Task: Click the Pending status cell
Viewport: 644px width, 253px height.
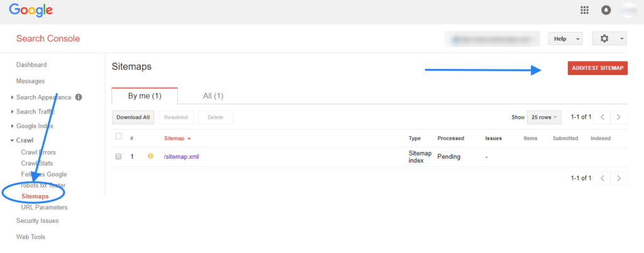Action: pos(449,157)
